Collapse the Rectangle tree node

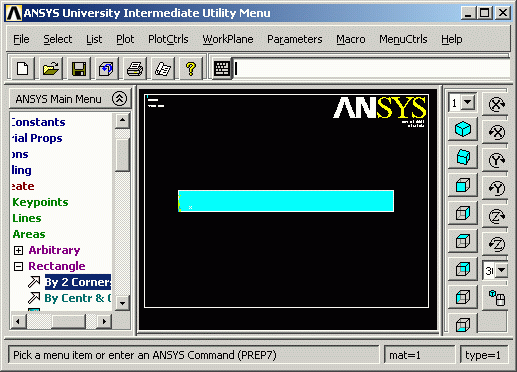click(x=19, y=266)
